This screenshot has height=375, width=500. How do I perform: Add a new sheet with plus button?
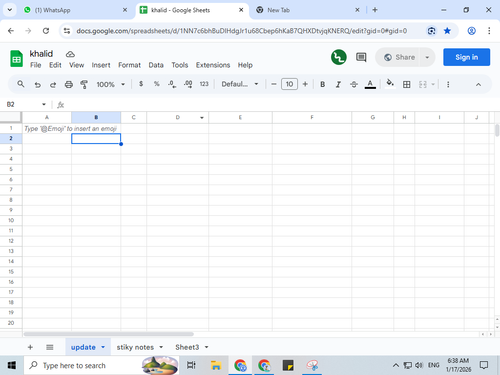pyautogui.click(x=30, y=347)
